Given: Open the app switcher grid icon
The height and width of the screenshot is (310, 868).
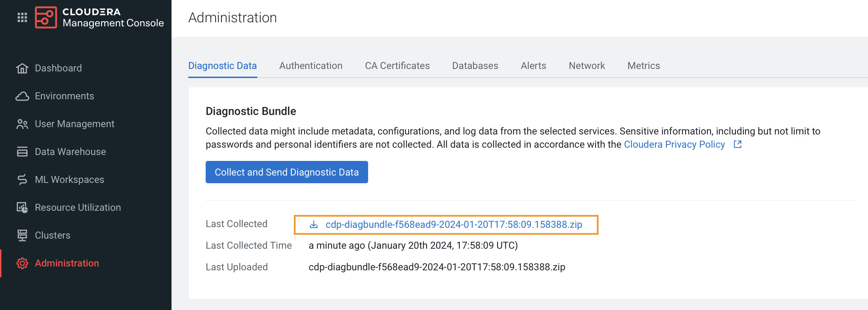Looking at the screenshot, I should 22,17.
